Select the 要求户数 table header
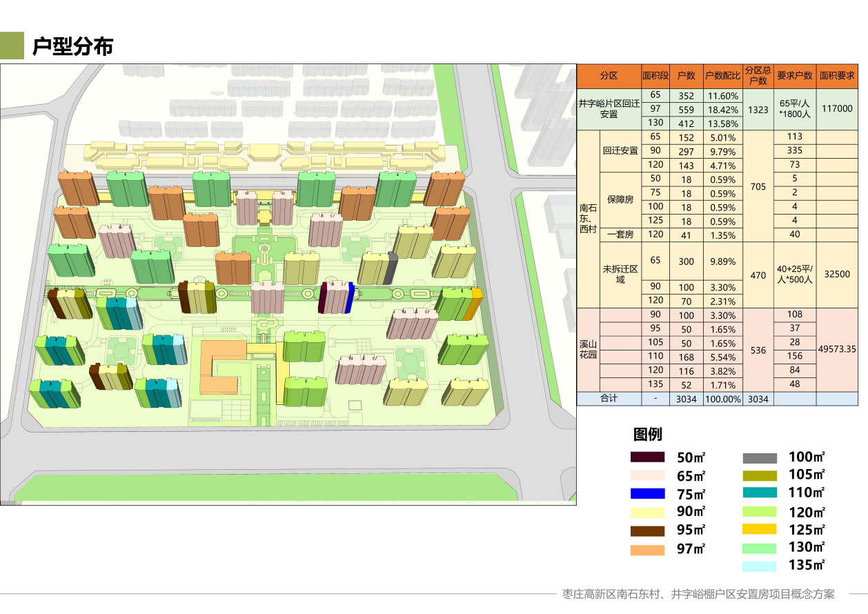The height and width of the screenshot is (614, 868). (795, 76)
